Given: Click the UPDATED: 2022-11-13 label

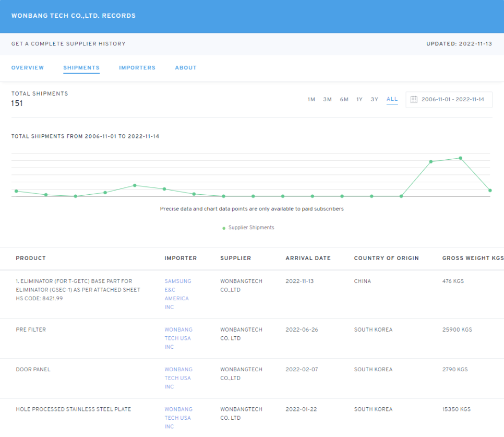Looking at the screenshot, I should 459,44.
